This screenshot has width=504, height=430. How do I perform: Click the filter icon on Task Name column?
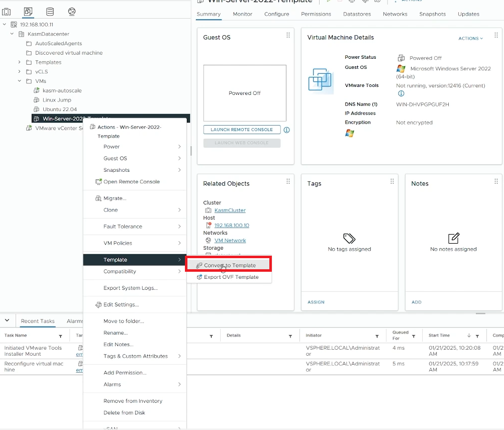[61, 336]
